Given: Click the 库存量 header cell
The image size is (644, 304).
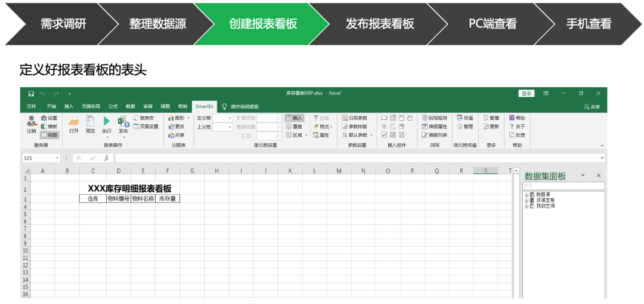Looking at the screenshot, I should (x=168, y=199).
